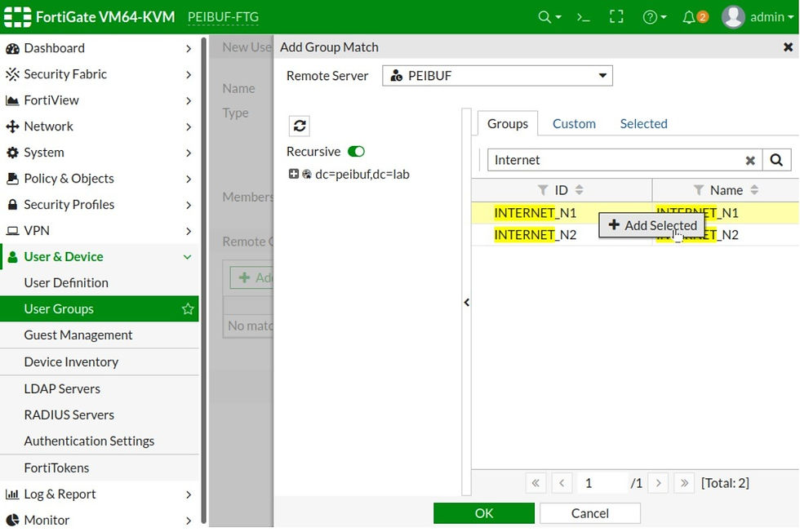800x532 pixels.
Task: Open Guest Management page
Action: 99,335
